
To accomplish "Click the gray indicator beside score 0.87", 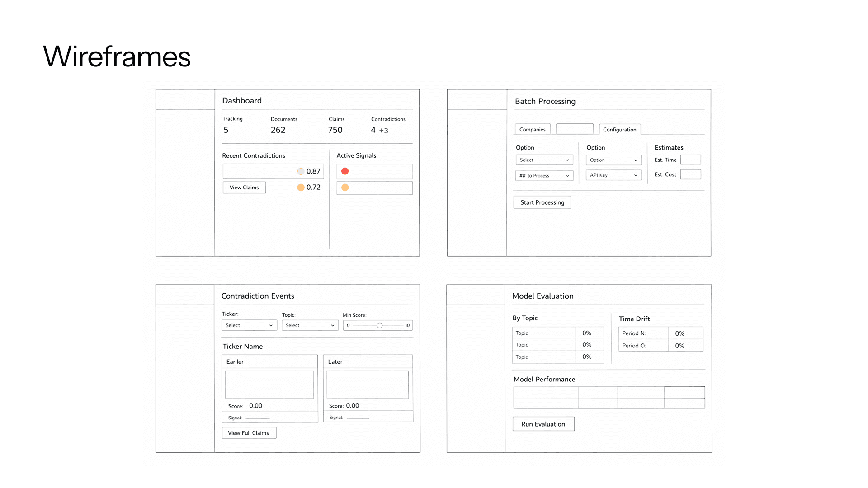I will pos(301,171).
